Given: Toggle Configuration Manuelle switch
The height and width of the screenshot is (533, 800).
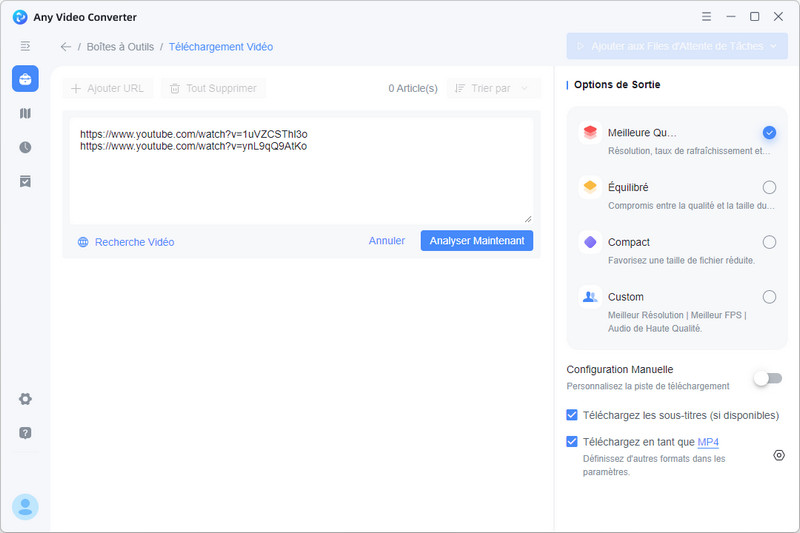Looking at the screenshot, I should [768, 377].
